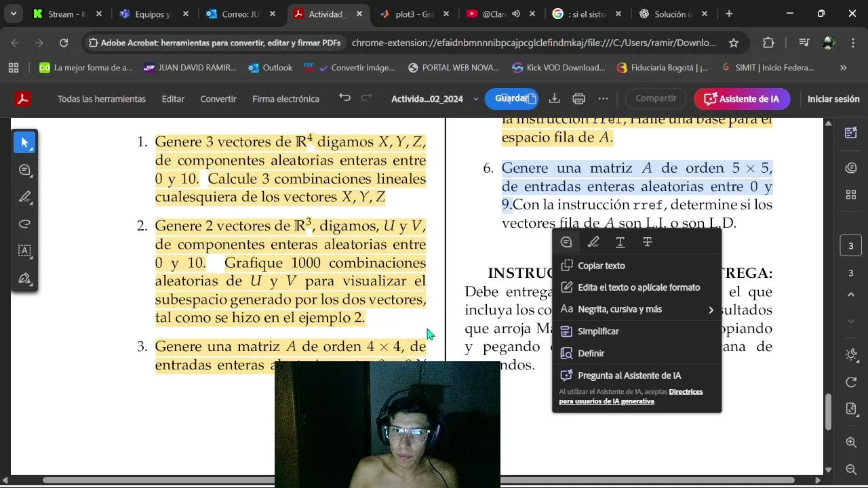Open the more options ellipsis menu

pos(604,99)
